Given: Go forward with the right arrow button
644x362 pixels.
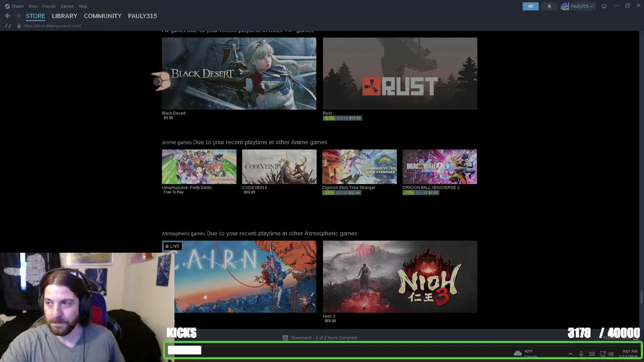Looking at the screenshot, I should coord(18,16).
